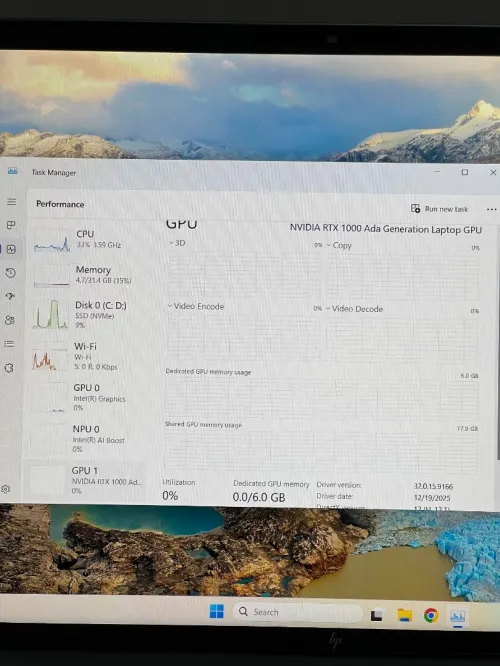Open the Services page icon
Screen dimensions: 500x666
pyautogui.click(x=9, y=368)
